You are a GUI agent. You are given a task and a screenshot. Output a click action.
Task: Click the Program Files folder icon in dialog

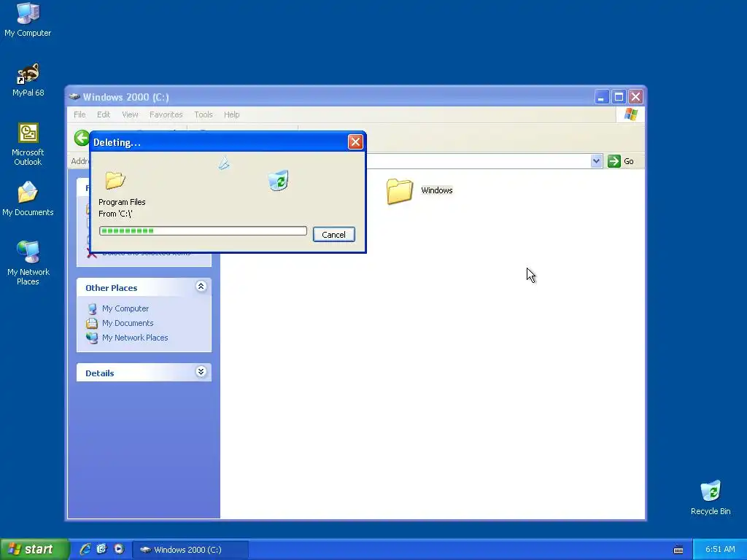pyautogui.click(x=115, y=180)
